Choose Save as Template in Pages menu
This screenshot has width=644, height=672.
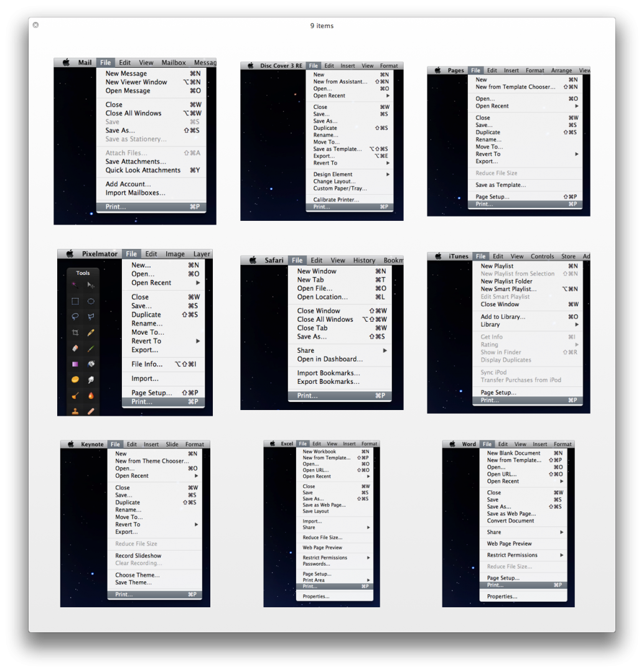525,185
